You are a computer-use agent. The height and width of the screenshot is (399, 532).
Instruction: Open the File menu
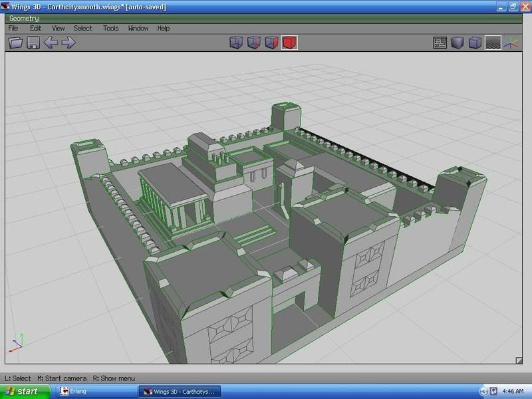13,29
